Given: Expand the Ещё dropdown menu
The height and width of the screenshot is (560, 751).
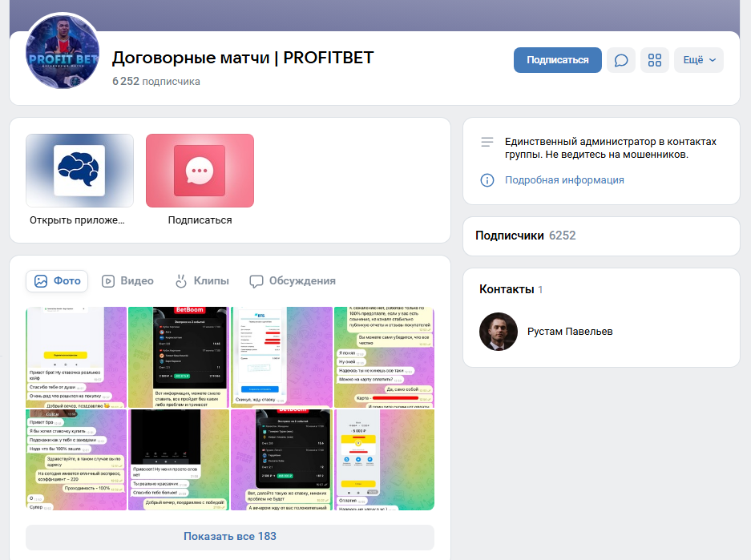Looking at the screenshot, I should pyautogui.click(x=699, y=60).
